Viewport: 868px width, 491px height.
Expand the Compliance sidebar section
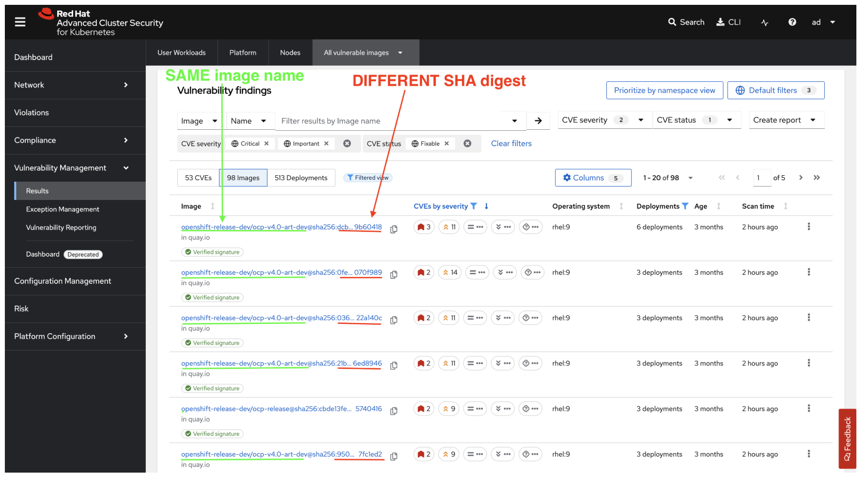[75, 140]
